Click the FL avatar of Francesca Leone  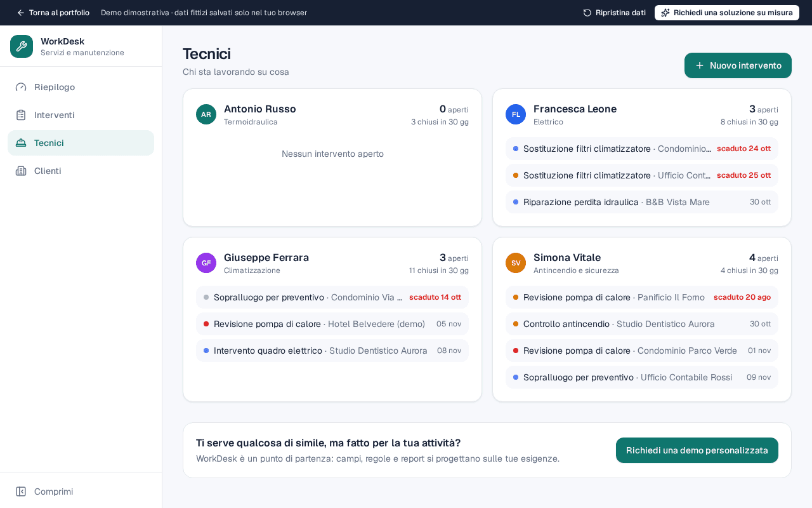(x=516, y=114)
